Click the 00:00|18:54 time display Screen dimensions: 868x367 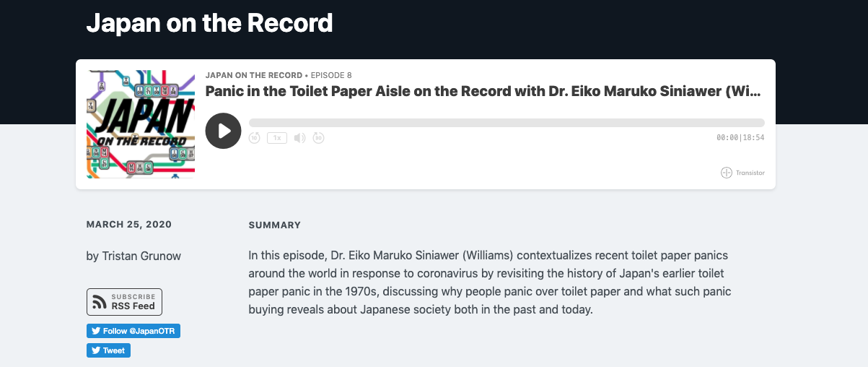[740, 138]
